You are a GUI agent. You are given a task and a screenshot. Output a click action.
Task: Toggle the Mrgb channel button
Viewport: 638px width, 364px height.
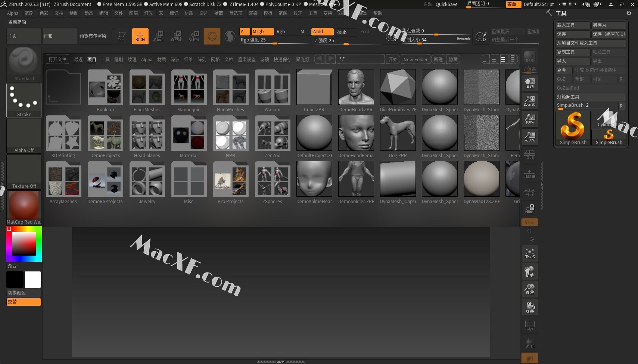pos(262,32)
